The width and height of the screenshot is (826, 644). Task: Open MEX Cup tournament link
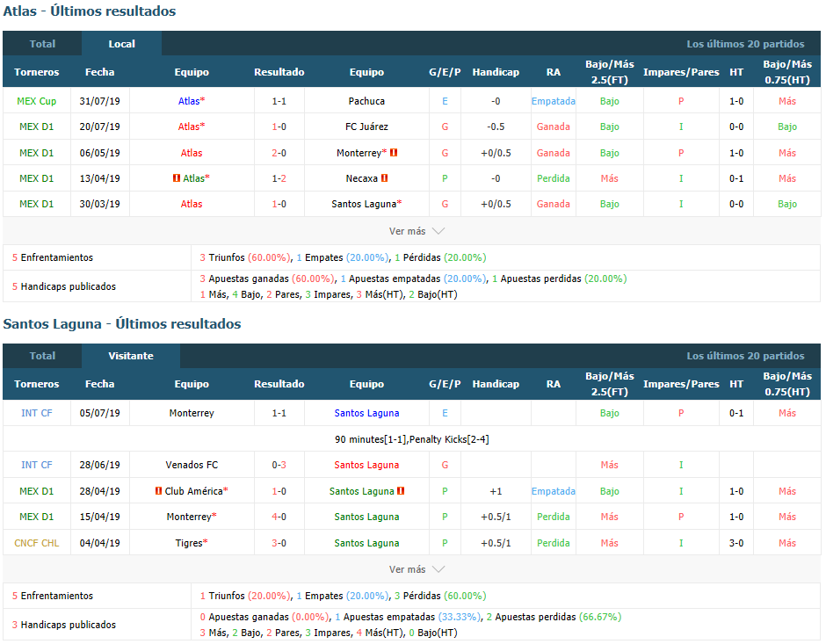[x=36, y=101]
